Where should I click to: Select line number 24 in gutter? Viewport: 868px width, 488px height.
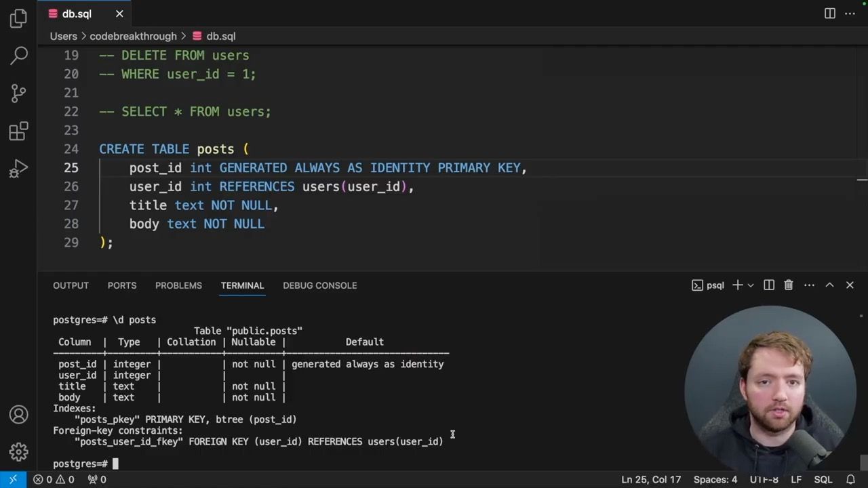[x=71, y=149]
